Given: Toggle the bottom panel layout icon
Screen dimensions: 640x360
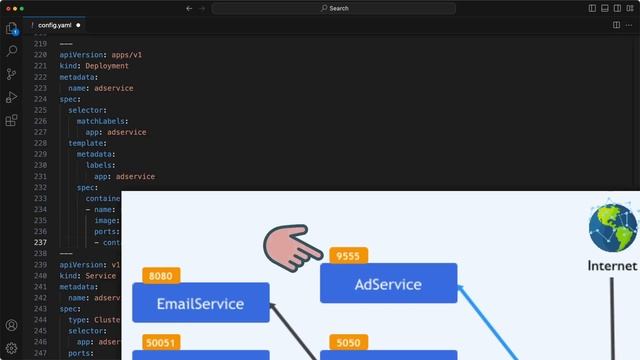Looking at the screenshot, I should coord(605,8).
